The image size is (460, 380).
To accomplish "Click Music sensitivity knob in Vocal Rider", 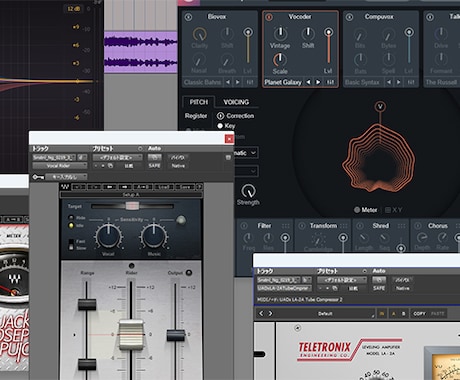I will [154, 236].
